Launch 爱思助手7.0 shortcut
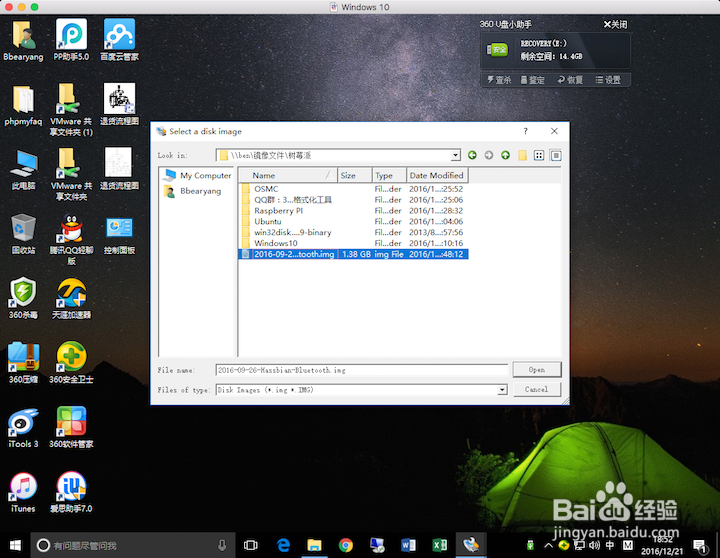The height and width of the screenshot is (558, 720). click(x=71, y=492)
